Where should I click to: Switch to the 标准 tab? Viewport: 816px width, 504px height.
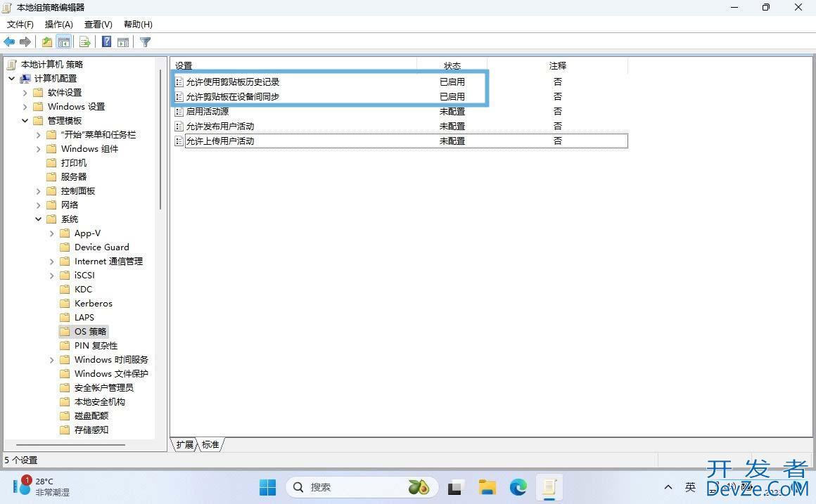tap(211, 445)
